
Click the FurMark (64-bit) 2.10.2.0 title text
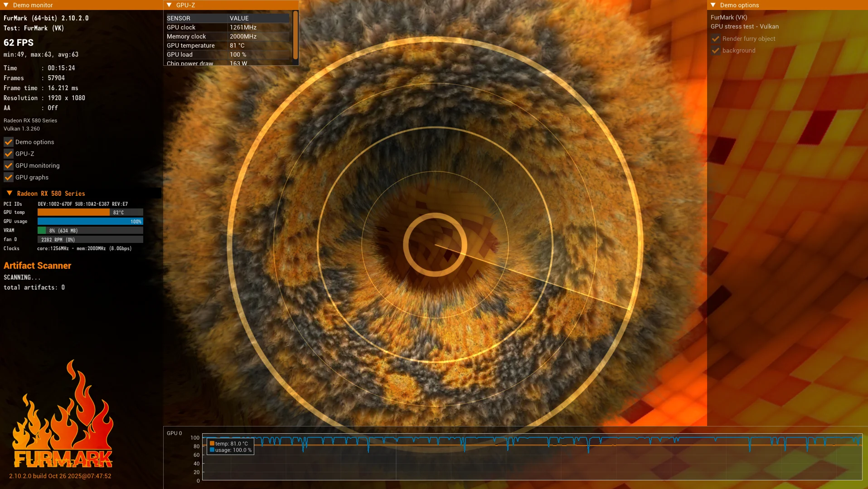click(x=46, y=18)
